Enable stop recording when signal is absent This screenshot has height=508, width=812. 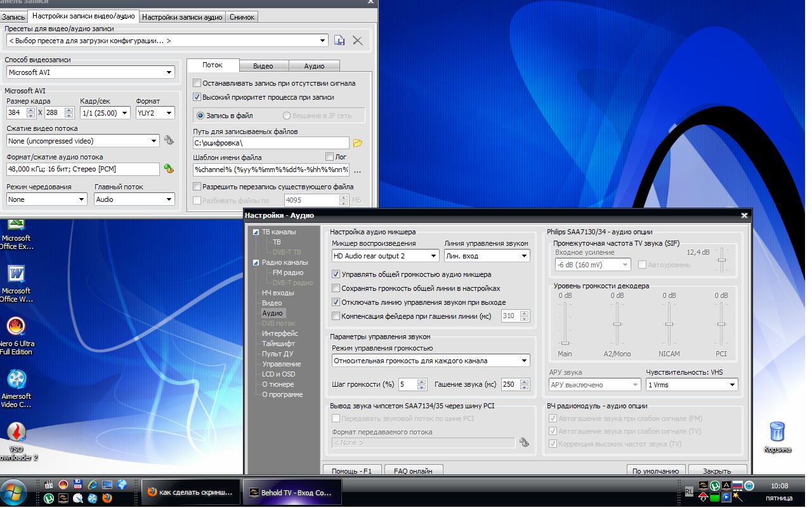click(x=197, y=83)
